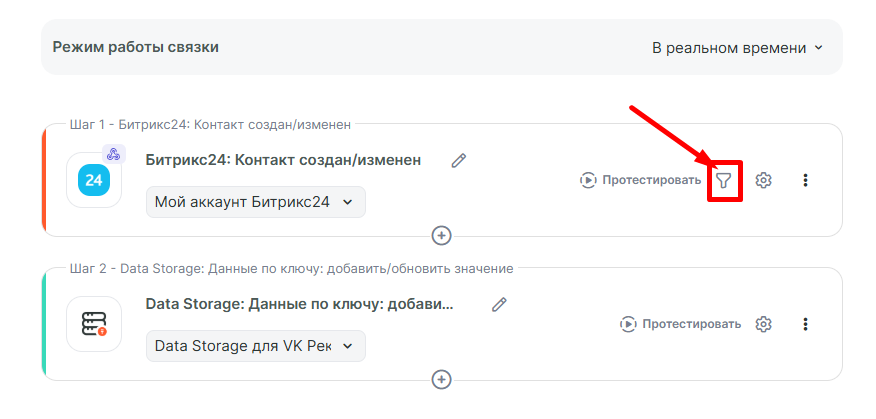This screenshot has width=876, height=419.
Task: Open the filter settings for Step 1
Action: [x=724, y=181]
